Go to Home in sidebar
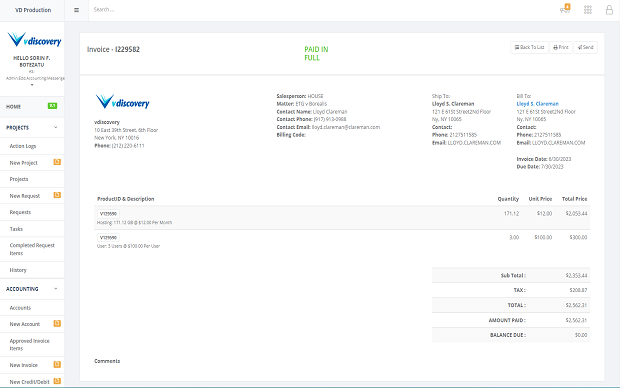The width and height of the screenshot is (620, 388). pyautogui.click(x=13, y=106)
